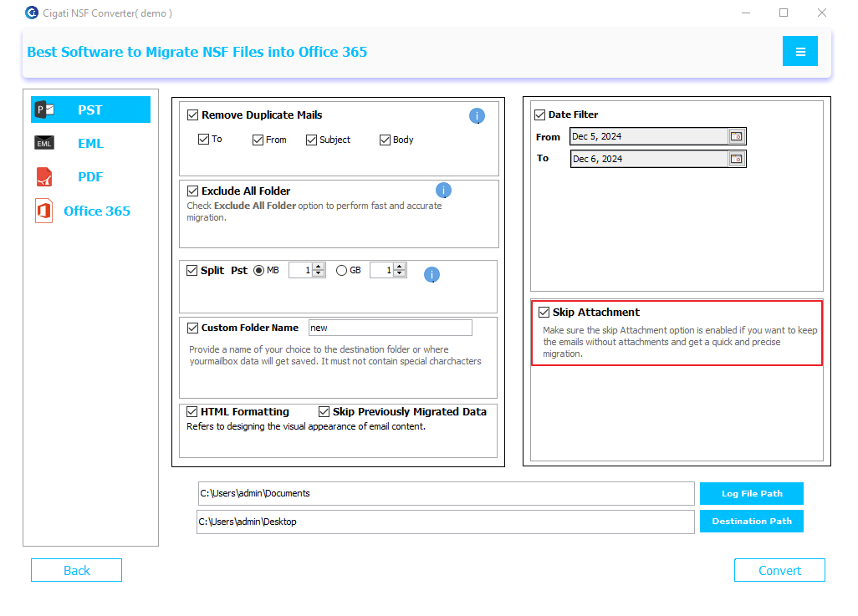Click the Log File Path button
This screenshot has height=616, width=858.
pos(751,493)
